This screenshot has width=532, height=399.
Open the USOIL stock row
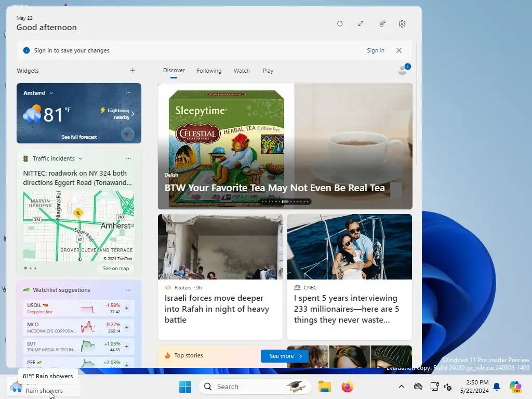(78, 308)
